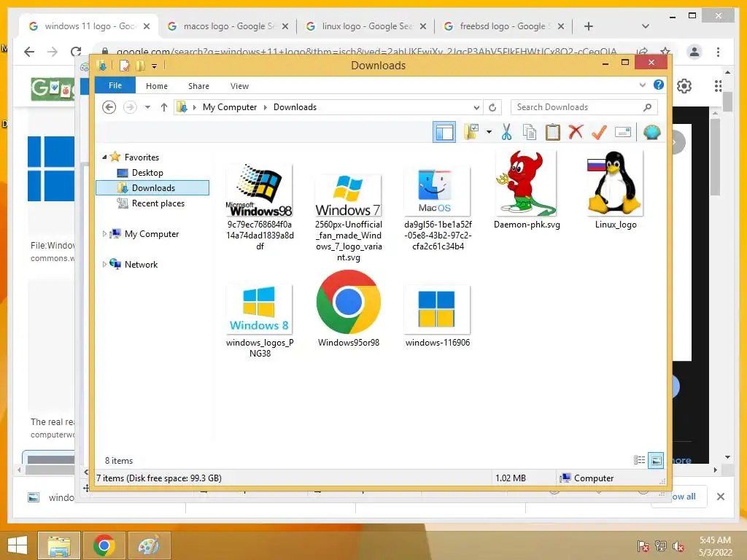Select Downloads in the navigation pane
747x560 pixels.
point(152,187)
